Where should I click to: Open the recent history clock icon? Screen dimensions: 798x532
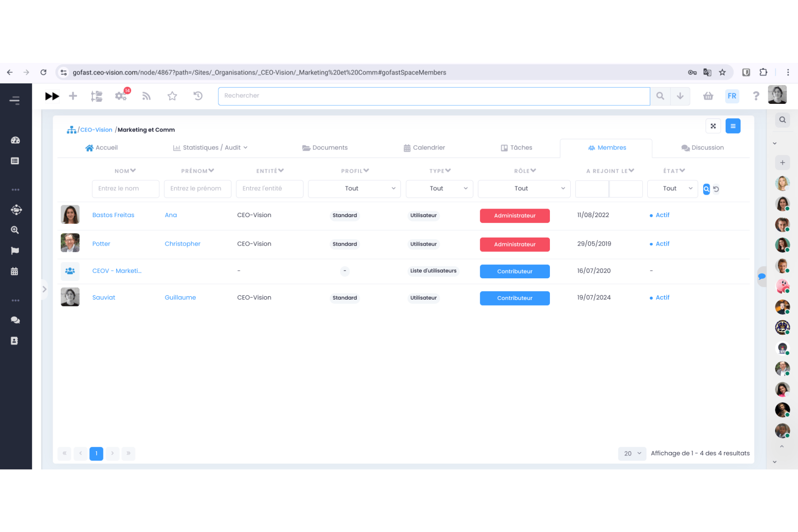tap(198, 96)
